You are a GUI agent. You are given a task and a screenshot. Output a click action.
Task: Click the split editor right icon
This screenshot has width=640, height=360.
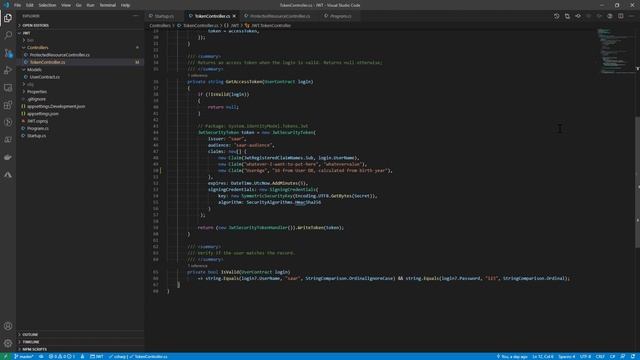coord(620,16)
